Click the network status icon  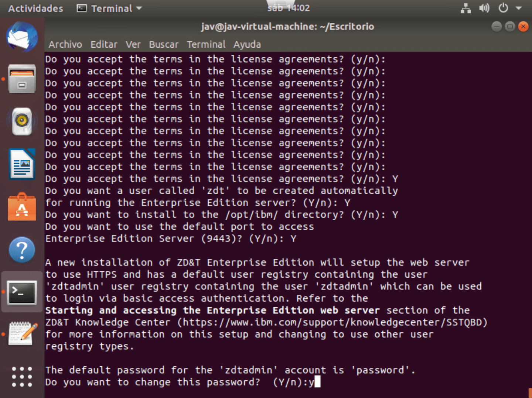[465, 8]
